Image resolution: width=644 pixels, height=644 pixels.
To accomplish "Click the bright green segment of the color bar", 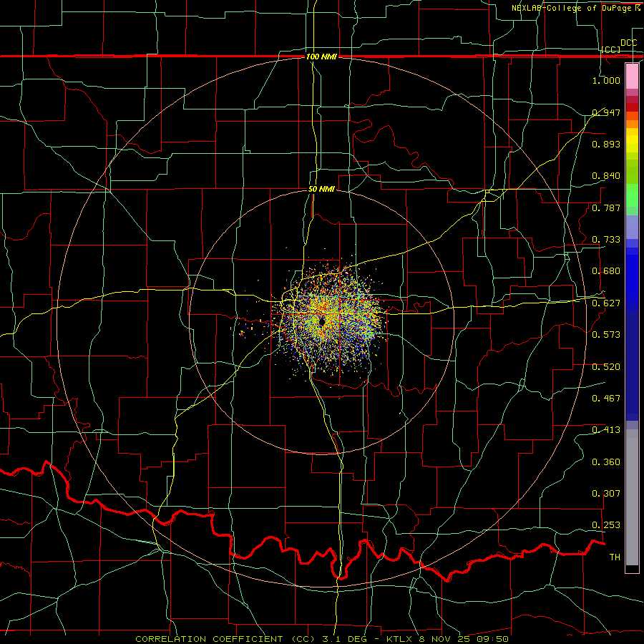I will pyautogui.click(x=632, y=195).
